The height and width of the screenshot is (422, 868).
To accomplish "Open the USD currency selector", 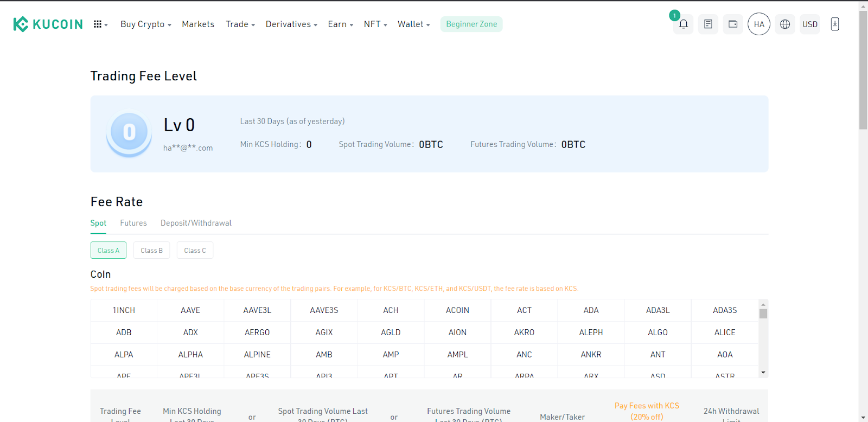I will [x=810, y=24].
